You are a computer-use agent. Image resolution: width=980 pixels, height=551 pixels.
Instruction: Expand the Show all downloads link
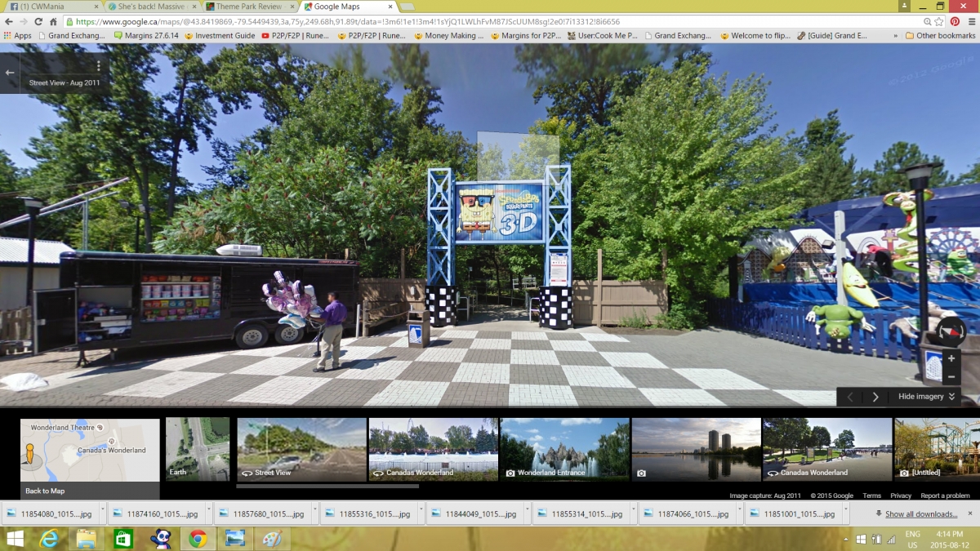pyautogui.click(x=921, y=514)
